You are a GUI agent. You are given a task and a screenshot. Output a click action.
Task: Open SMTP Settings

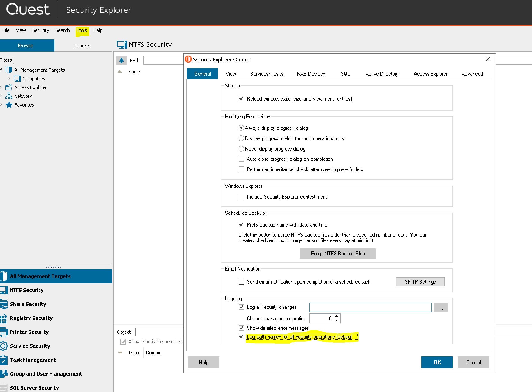(420, 282)
